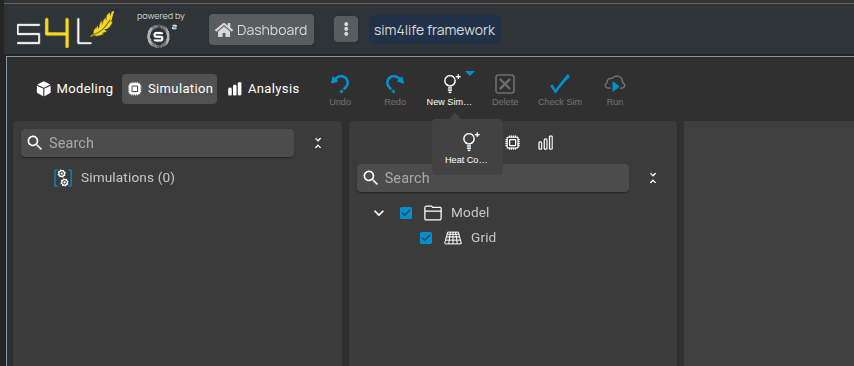The height and width of the screenshot is (366, 854).
Task: Switch to the Modeling tab
Action: tap(75, 89)
